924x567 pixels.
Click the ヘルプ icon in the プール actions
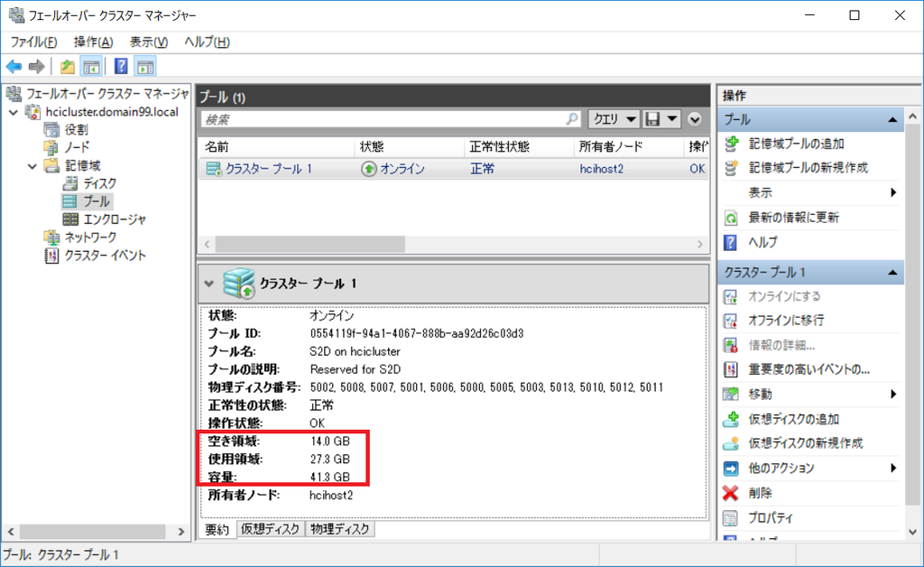click(x=731, y=242)
